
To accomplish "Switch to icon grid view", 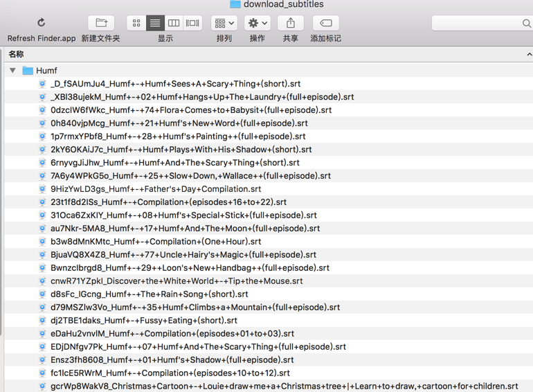I will pos(136,23).
